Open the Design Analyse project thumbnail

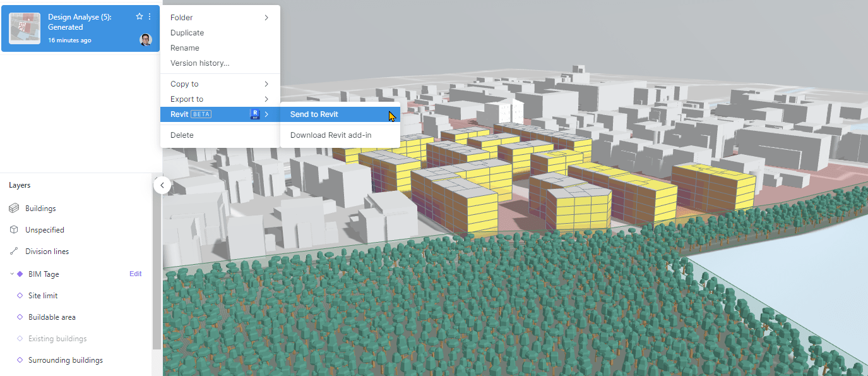pyautogui.click(x=24, y=28)
